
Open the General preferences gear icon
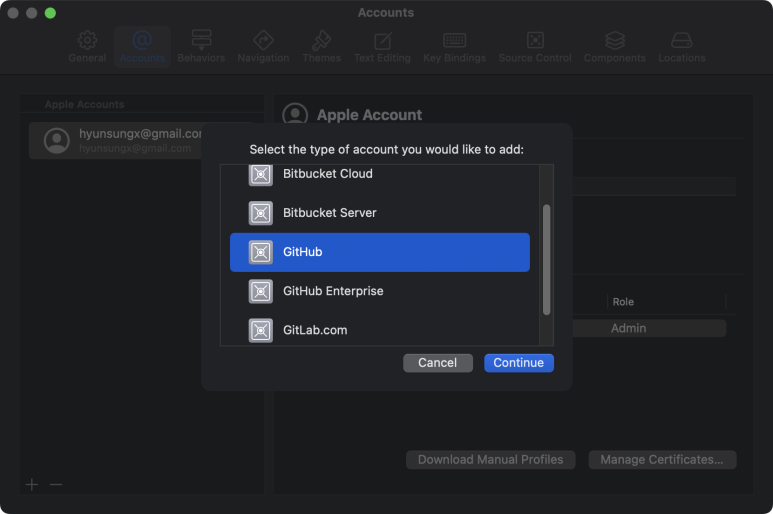(87, 40)
